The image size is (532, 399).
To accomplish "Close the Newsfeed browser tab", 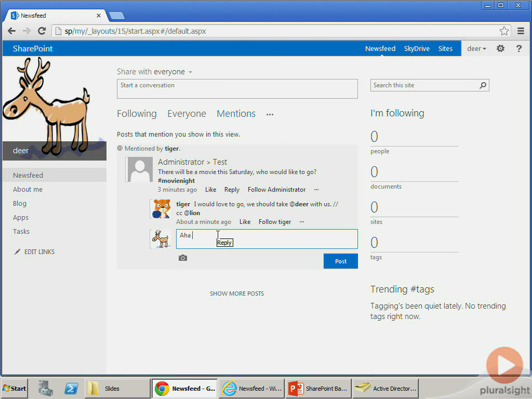I will pyautogui.click(x=98, y=16).
